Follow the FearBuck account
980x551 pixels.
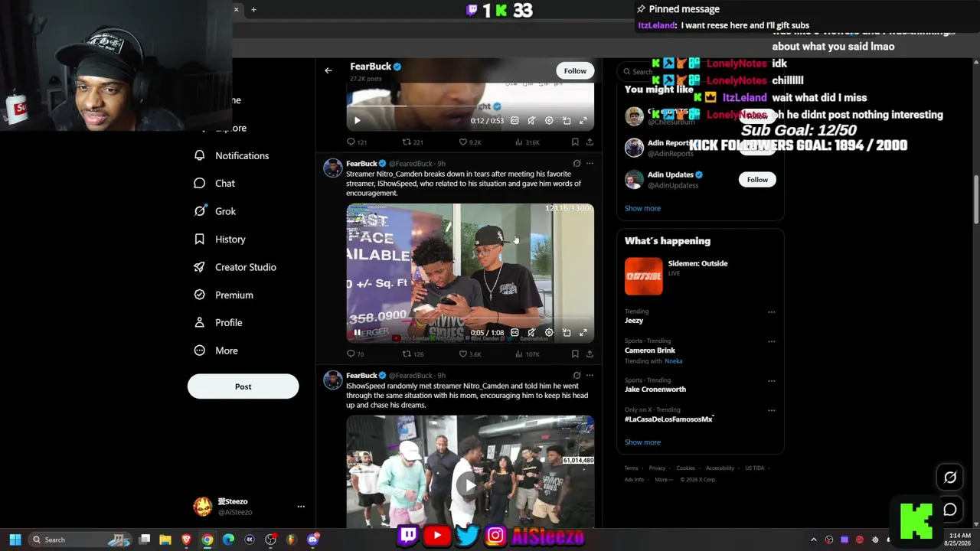(575, 71)
